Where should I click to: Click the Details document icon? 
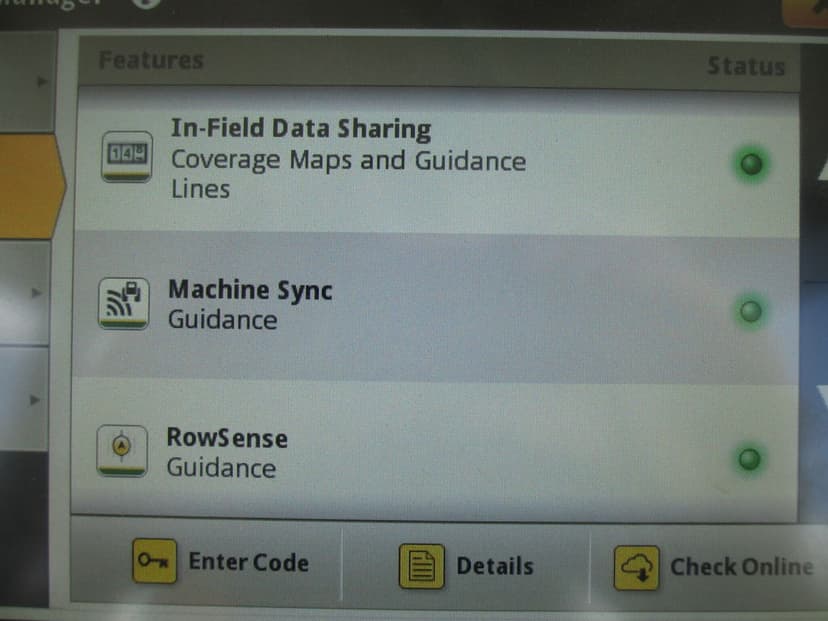click(421, 566)
